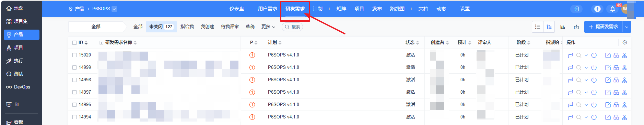
Task: Select 产品 in the left sidebar
Action: point(21,34)
